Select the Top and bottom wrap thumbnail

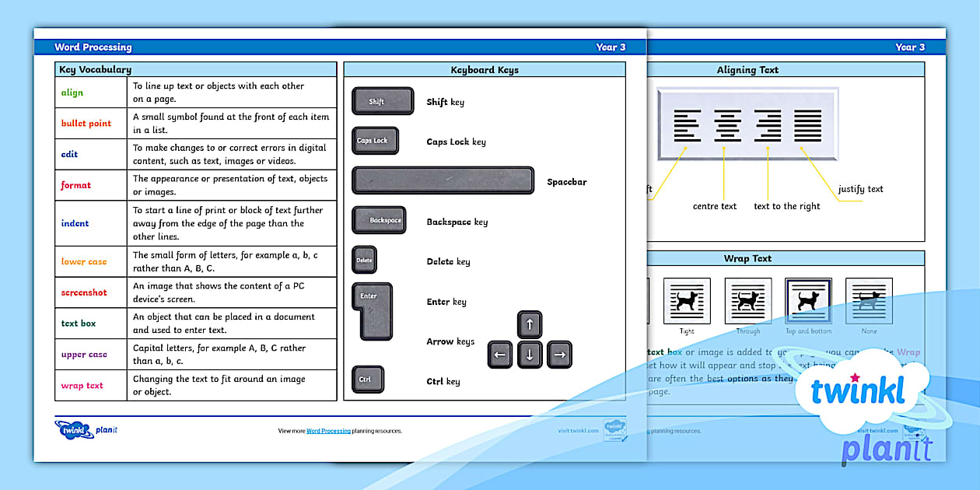click(x=808, y=300)
